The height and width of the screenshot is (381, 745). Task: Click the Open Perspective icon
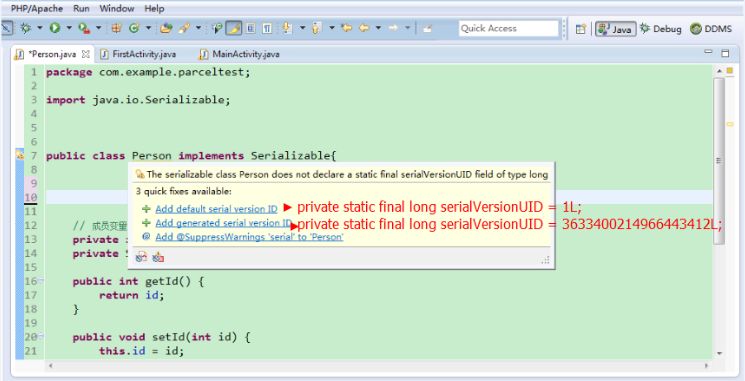(x=581, y=29)
